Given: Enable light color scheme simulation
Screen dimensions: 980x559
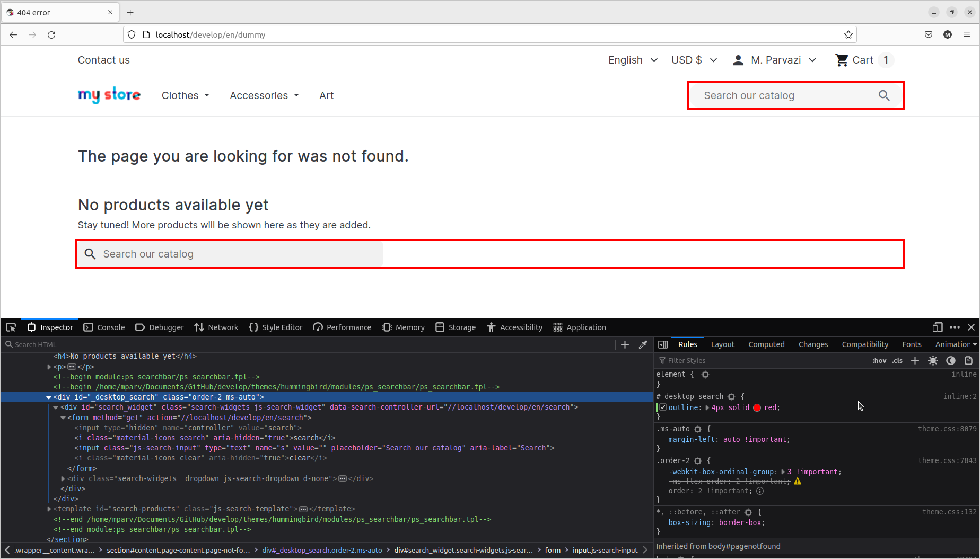Looking at the screenshot, I should tap(933, 360).
